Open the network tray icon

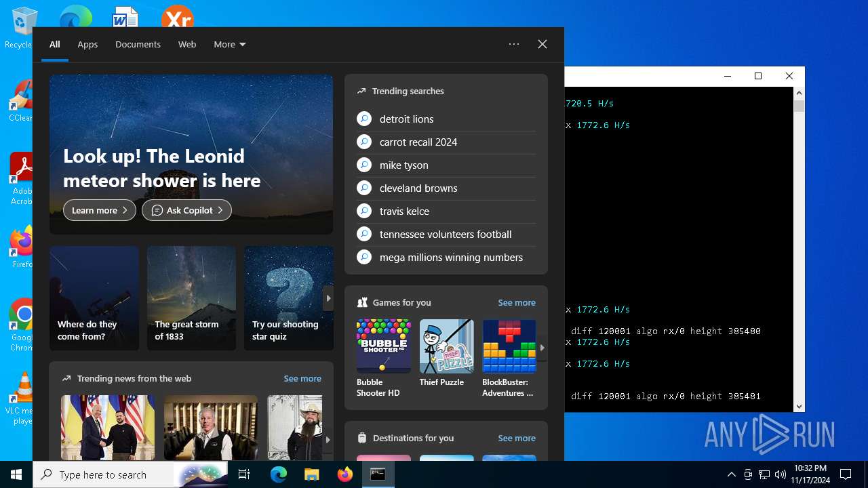(x=764, y=474)
